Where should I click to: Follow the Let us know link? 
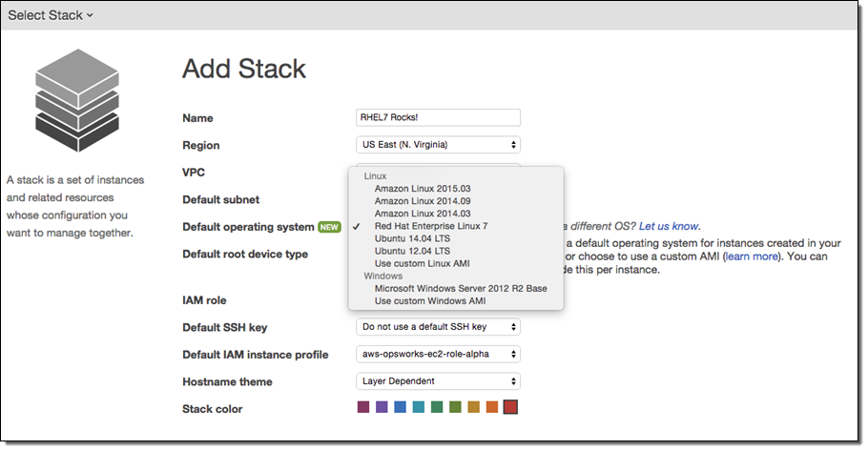670,226
